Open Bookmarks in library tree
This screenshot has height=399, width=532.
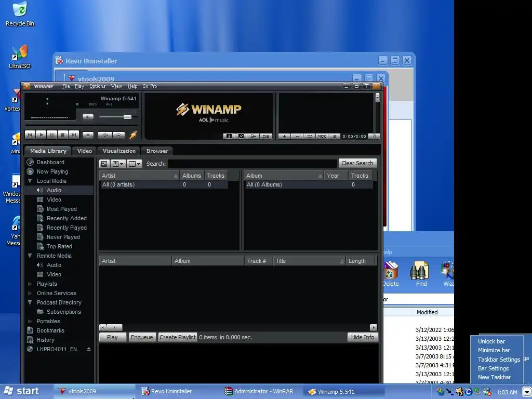[x=50, y=330]
